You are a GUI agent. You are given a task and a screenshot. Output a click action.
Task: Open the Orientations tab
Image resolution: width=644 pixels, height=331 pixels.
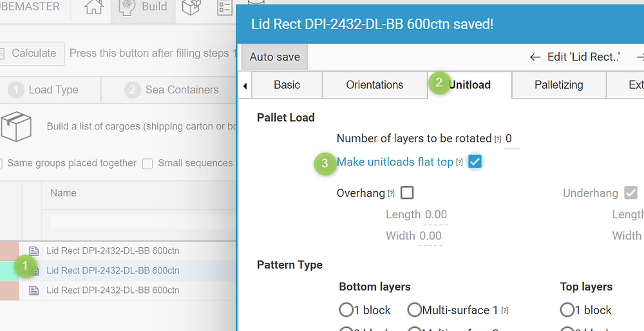coord(375,85)
